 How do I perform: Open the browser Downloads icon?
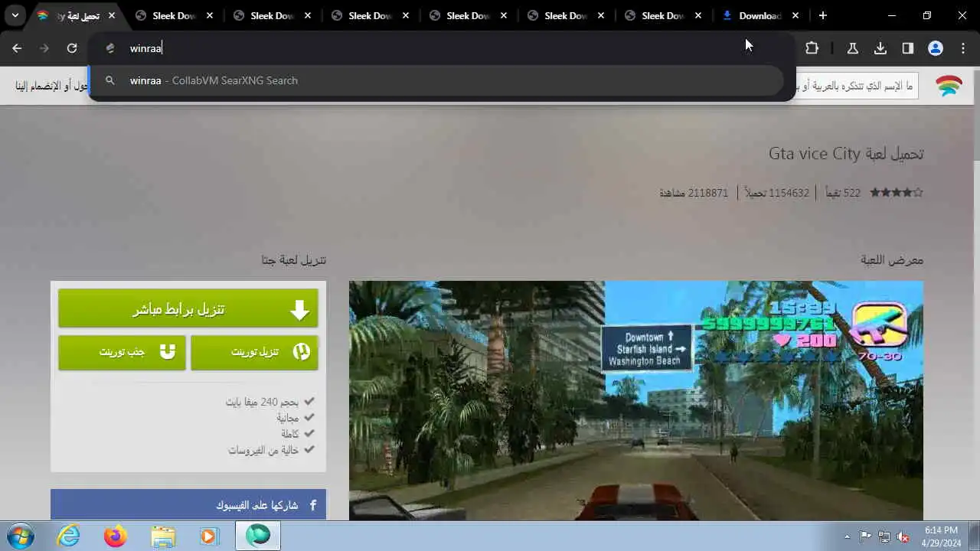pyautogui.click(x=880, y=48)
